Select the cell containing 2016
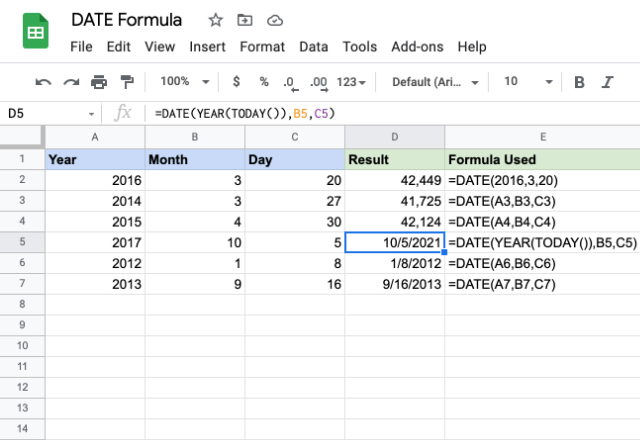 click(95, 180)
